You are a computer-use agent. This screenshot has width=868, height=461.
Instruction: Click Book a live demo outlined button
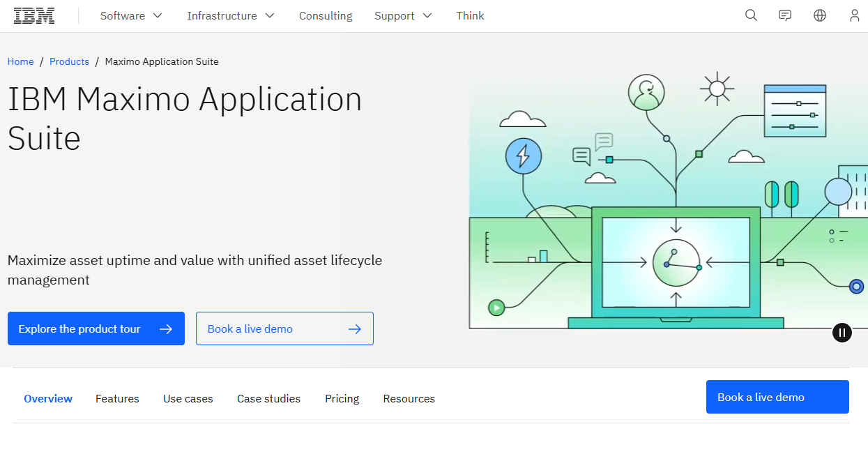click(x=284, y=328)
